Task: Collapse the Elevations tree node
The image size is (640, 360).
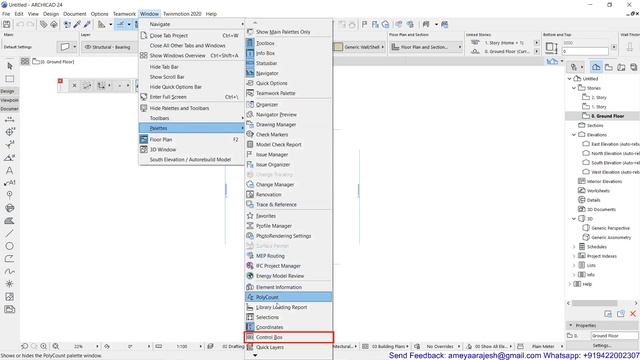Action: (x=574, y=134)
